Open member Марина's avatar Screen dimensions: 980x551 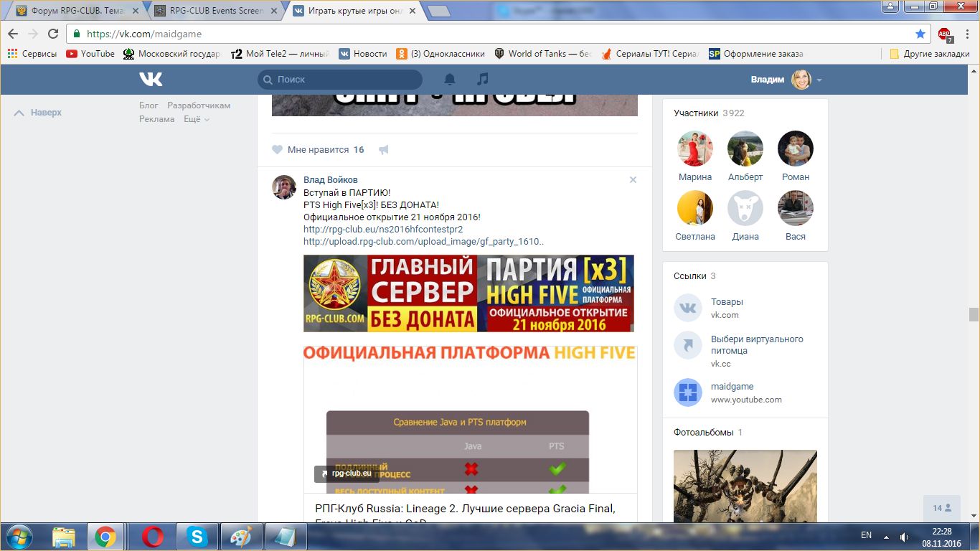tap(695, 149)
